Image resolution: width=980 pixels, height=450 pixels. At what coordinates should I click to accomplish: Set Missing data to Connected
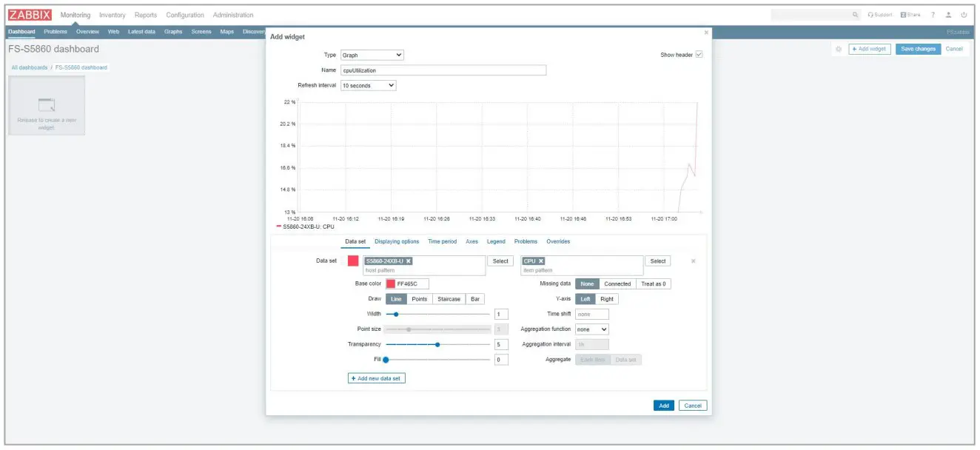pyautogui.click(x=617, y=283)
